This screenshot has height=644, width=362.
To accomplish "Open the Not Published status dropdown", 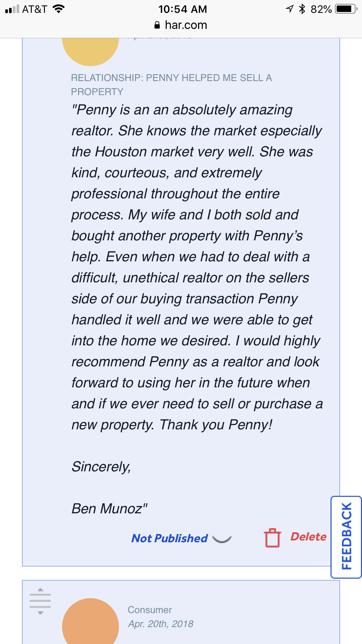I will [170, 538].
